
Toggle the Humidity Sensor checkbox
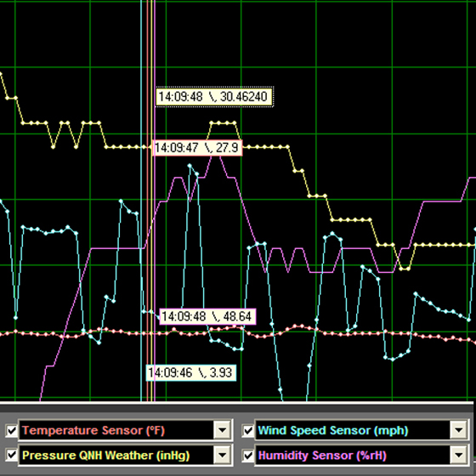coord(247,455)
